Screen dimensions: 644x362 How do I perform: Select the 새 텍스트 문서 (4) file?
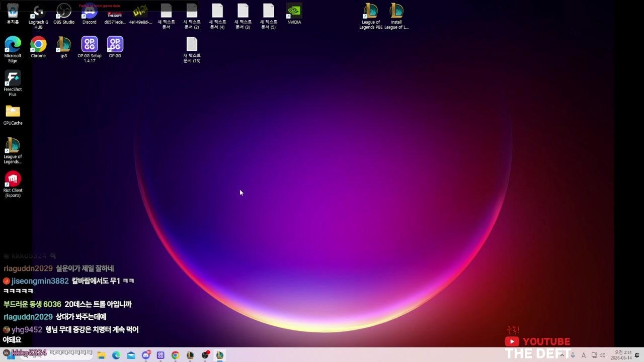click(x=217, y=17)
